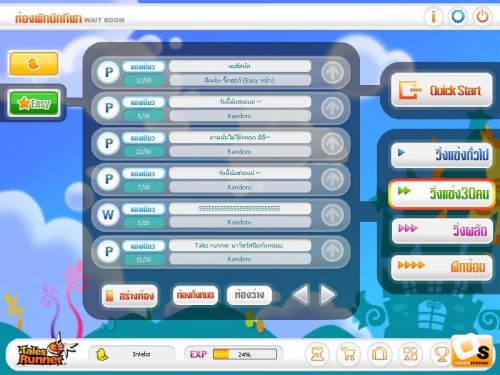This screenshot has width=500, height=375.
Task: Open the info icon at top right
Action: pyautogui.click(x=433, y=16)
